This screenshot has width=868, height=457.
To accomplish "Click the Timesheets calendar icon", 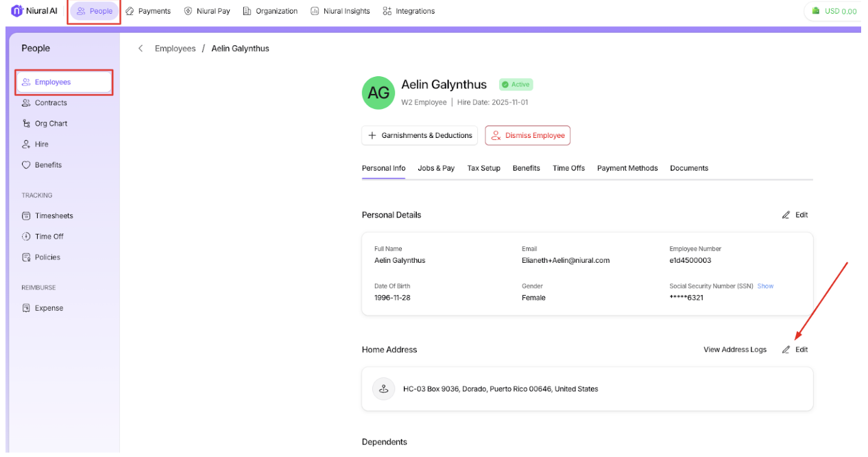I will coord(26,215).
